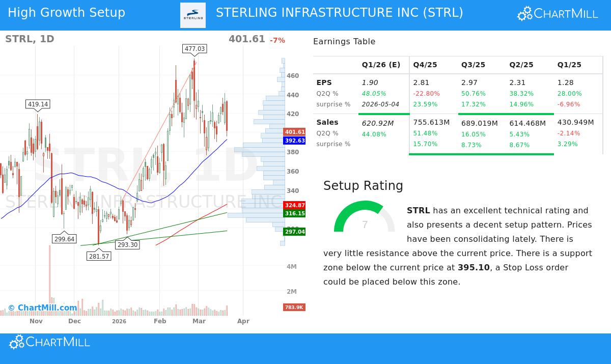Select the red resistance price tag 324.87

click(x=294, y=205)
